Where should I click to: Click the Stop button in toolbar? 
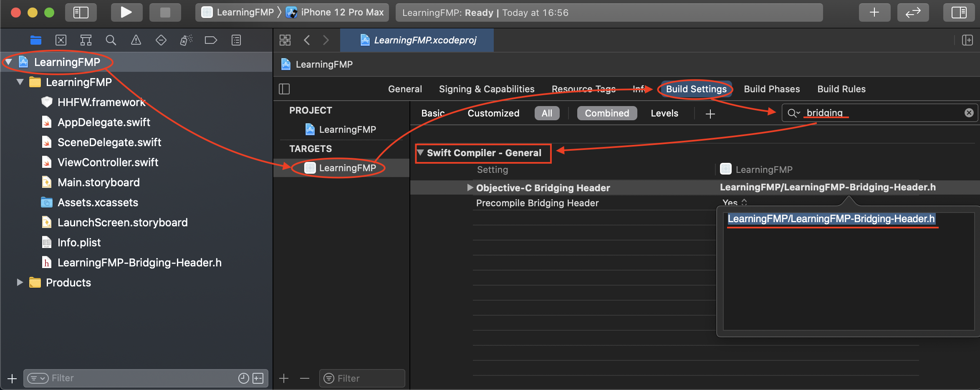(165, 13)
